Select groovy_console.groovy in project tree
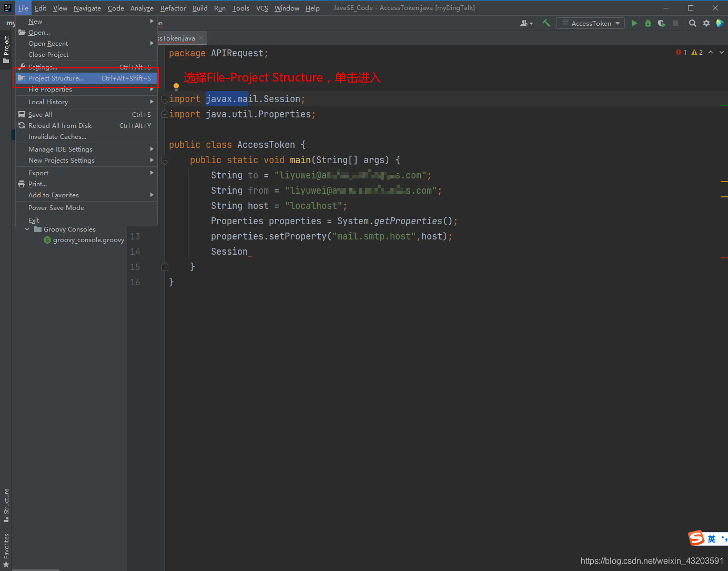728x571 pixels. tap(88, 240)
